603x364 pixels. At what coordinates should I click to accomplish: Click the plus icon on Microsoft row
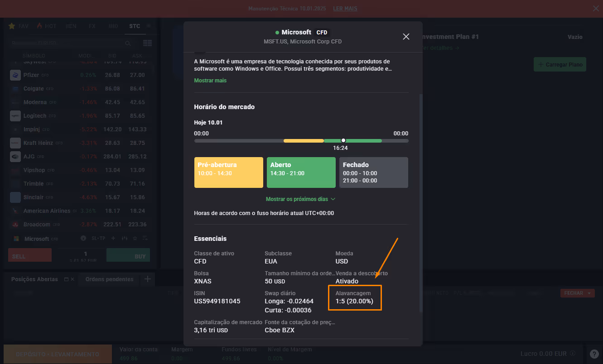click(x=113, y=238)
